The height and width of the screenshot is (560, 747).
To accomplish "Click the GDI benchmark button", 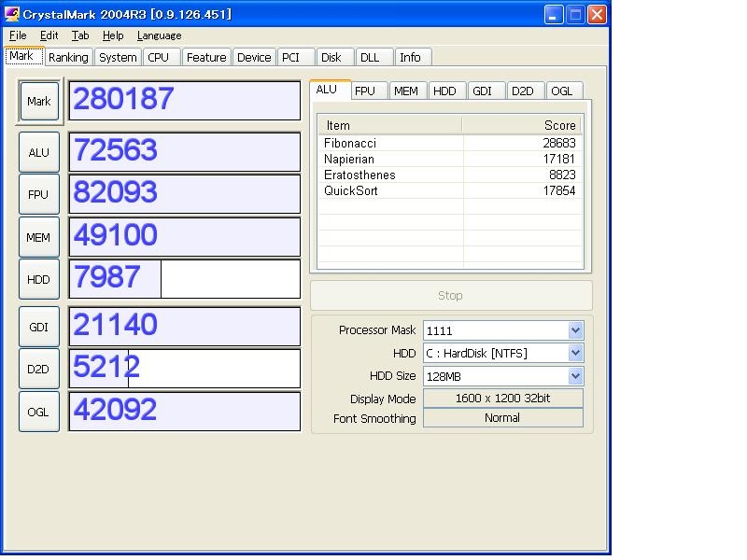I will tap(38, 327).
